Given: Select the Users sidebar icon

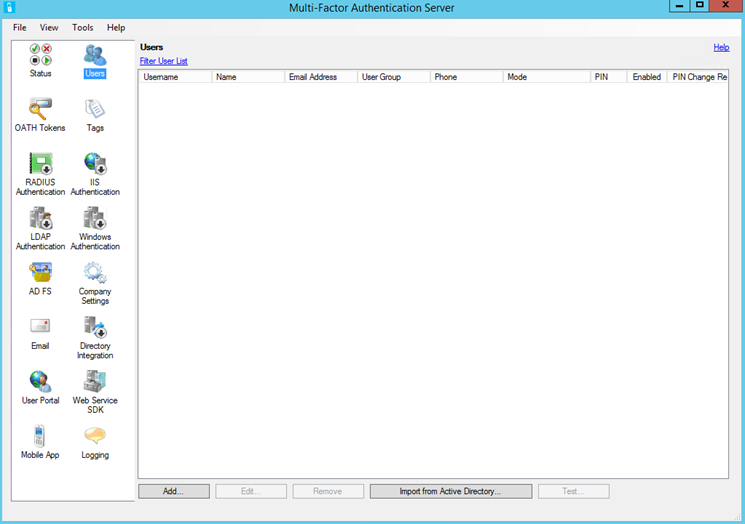Looking at the screenshot, I should tap(95, 61).
